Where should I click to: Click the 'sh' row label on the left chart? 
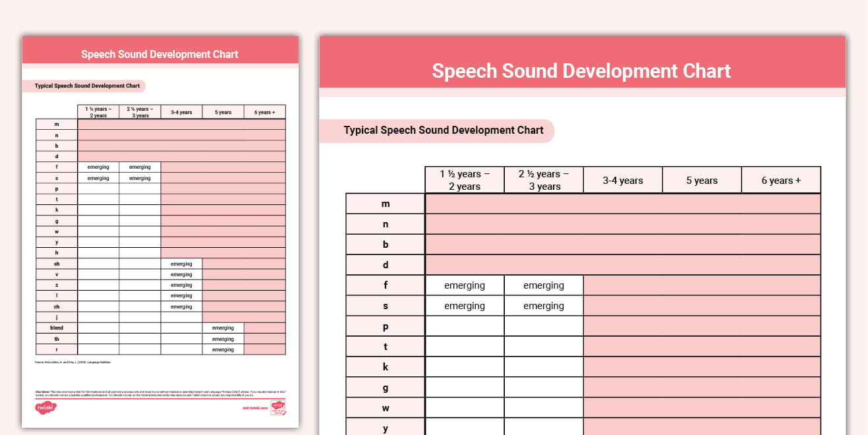pyautogui.click(x=57, y=264)
